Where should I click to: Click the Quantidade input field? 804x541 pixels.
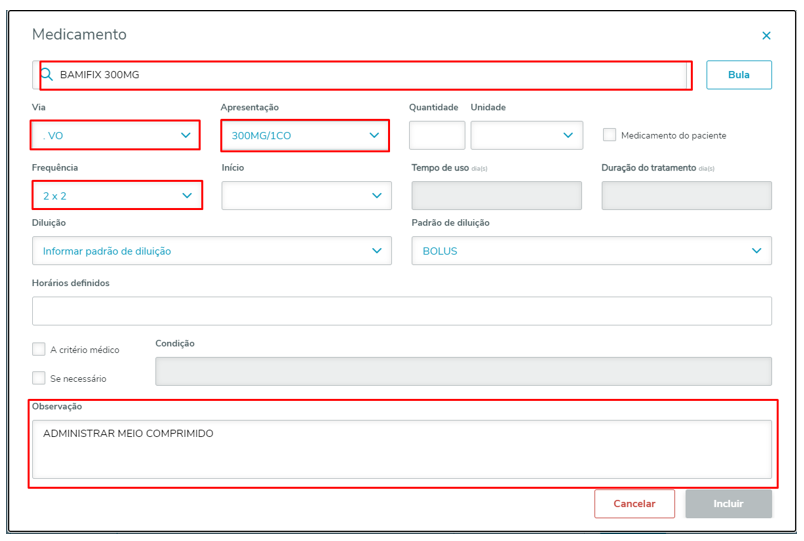(x=437, y=135)
